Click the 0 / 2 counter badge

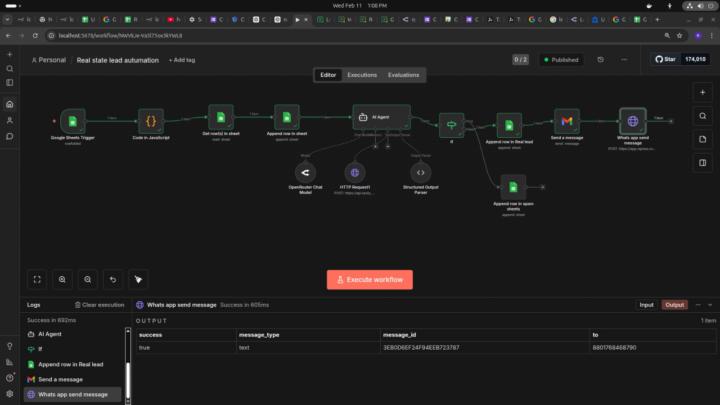520,60
